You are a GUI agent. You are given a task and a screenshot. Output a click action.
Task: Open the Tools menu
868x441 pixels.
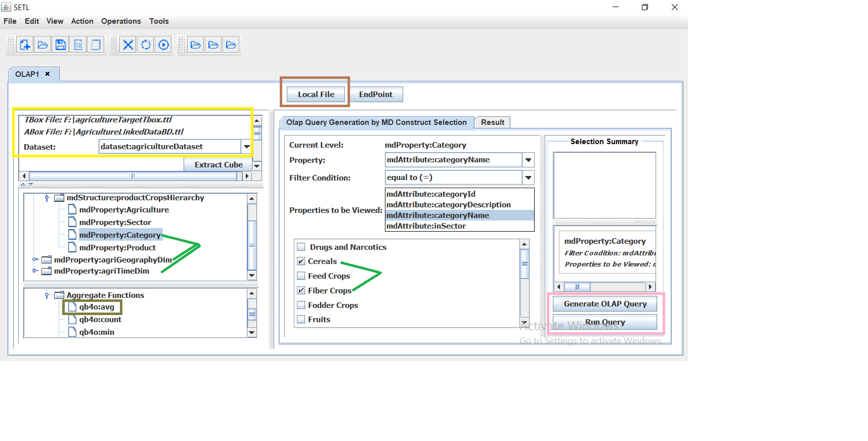[159, 21]
